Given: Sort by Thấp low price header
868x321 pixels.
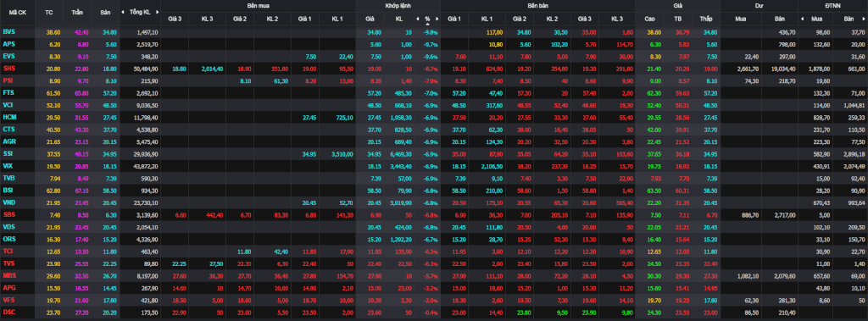Looking at the screenshot, I should tap(706, 19).
